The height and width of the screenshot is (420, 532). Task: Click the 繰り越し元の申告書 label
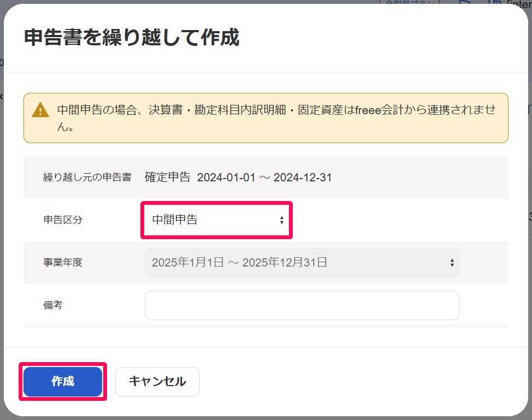tap(87, 177)
